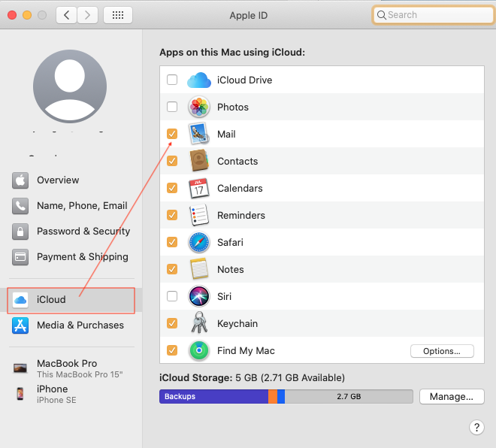Click the iCloud Drive label
The image size is (496, 448).
pos(244,80)
